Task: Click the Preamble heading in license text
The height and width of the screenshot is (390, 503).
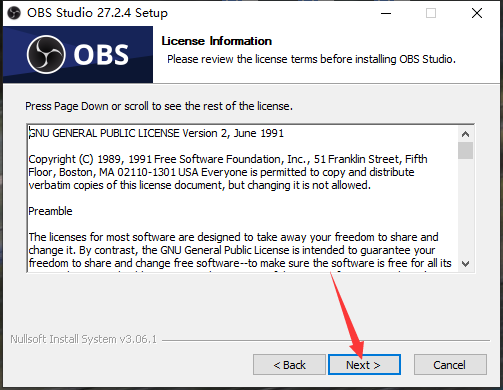Action: pyautogui.click(x=50, y=211)
